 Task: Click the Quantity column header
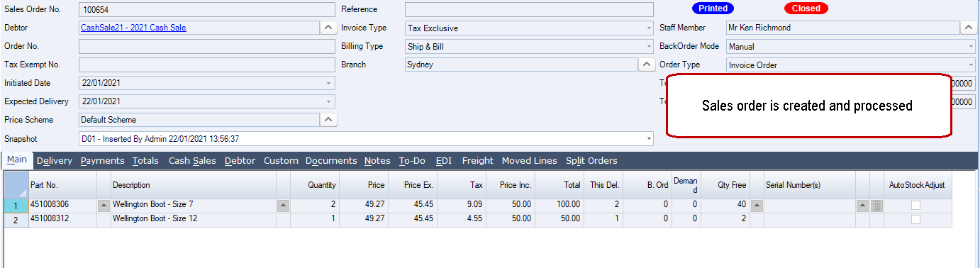[315, 185]
